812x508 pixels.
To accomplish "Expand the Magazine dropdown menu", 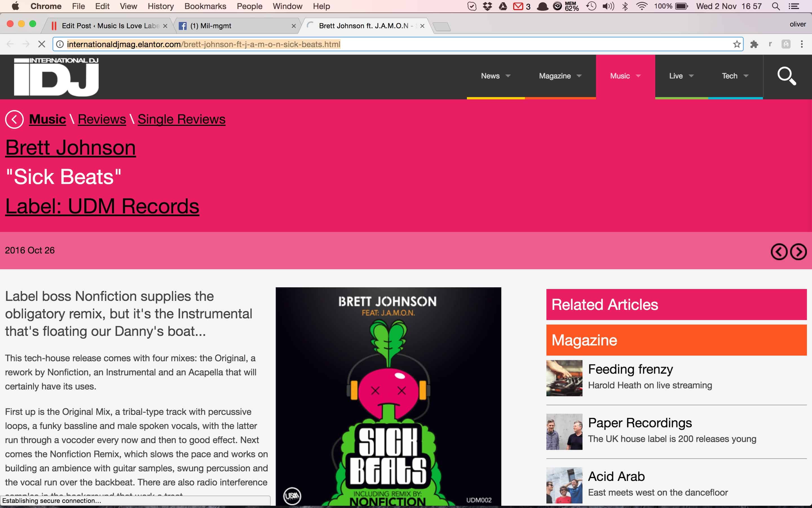I will coord(560,76).
